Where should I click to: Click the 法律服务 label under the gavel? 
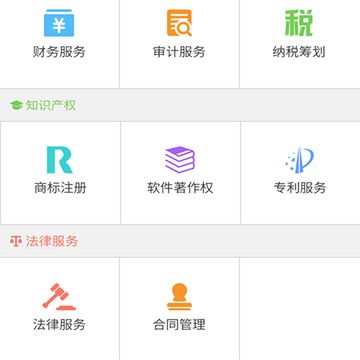click(x=59, y=324)
